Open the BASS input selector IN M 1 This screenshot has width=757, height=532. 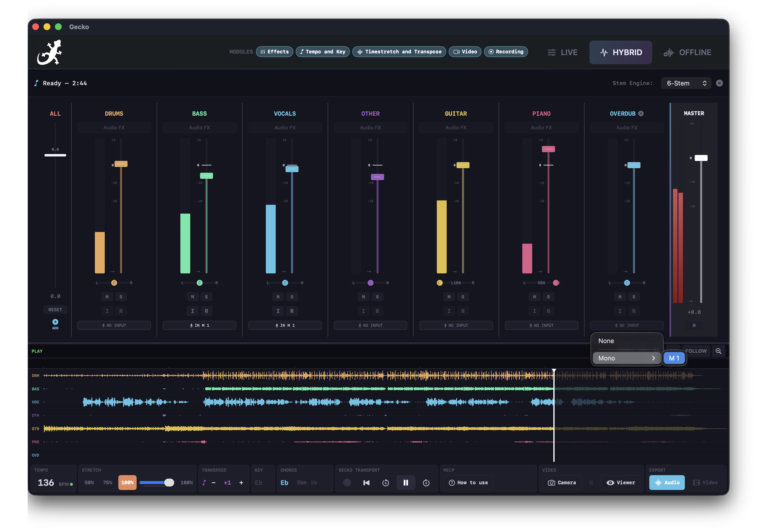[x=199, y=326]
